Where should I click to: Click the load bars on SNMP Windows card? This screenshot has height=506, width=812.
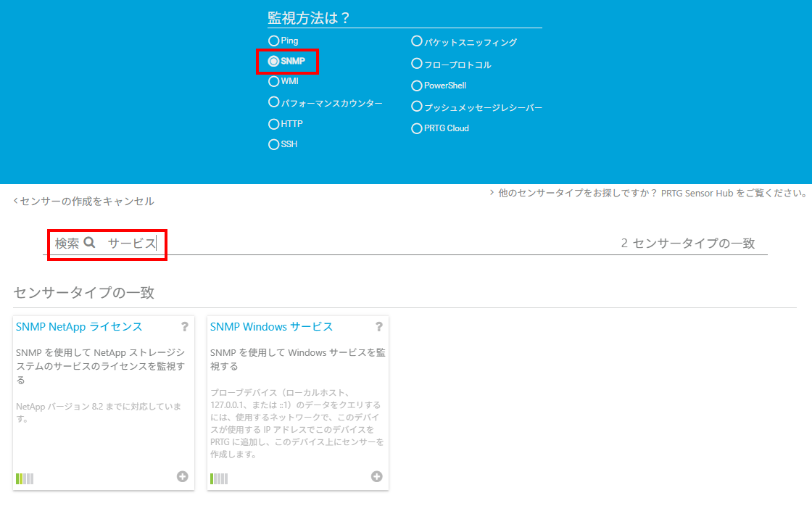(218, 478)
